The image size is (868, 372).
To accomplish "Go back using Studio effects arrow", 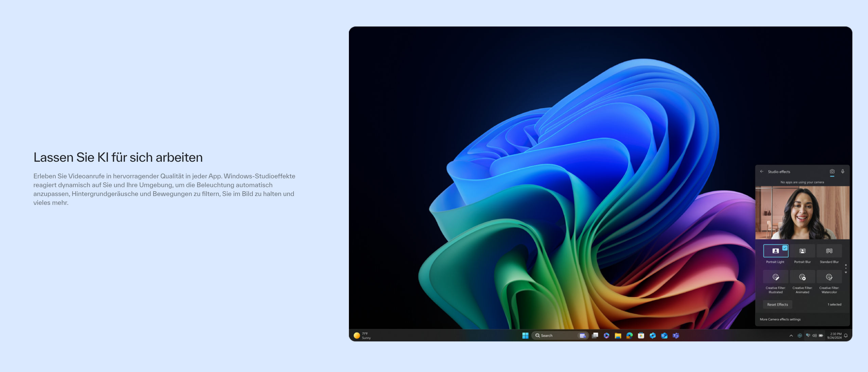I will [762, 172].
